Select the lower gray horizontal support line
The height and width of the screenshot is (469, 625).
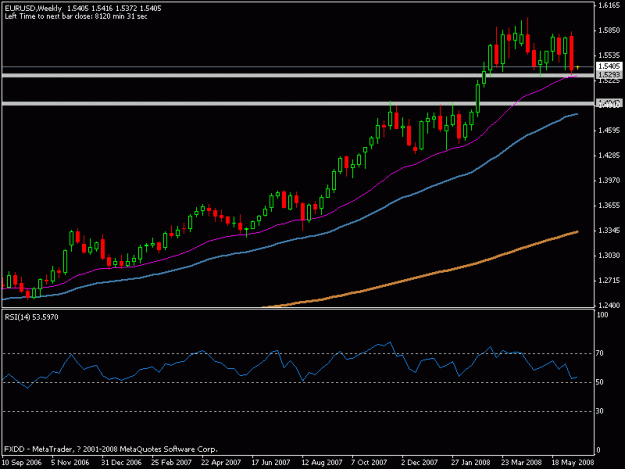(x=298, y=104)
